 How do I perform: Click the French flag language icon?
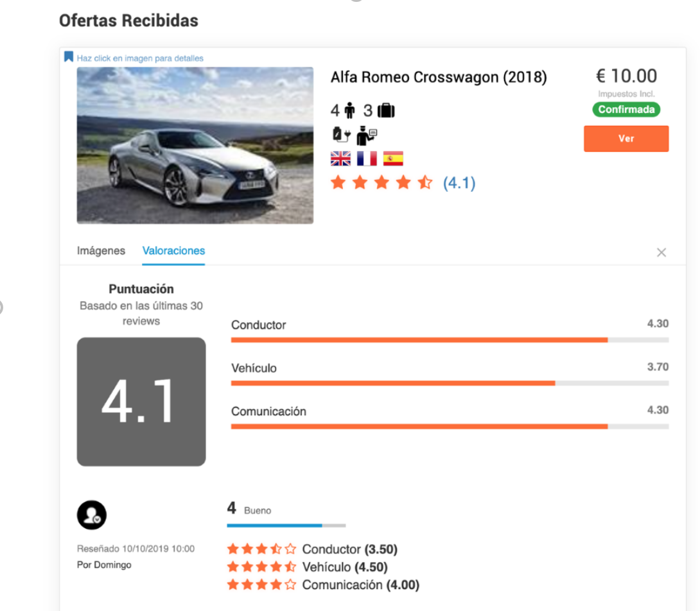coord(367,159)
